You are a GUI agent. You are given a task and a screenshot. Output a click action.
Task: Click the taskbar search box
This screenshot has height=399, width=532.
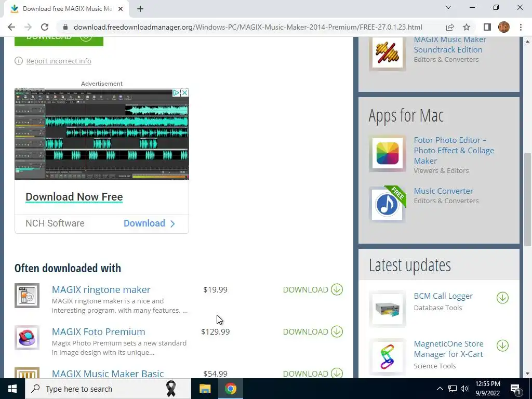click(108, 389)
